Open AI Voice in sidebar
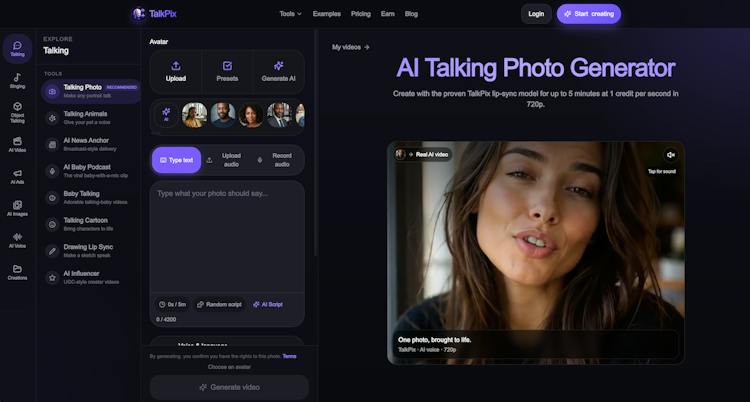750x402 pixels. (x=17, y=240)
